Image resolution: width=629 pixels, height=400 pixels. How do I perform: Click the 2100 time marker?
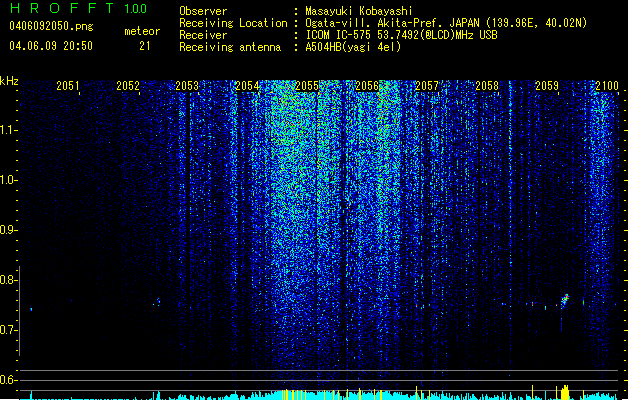tap(607, 86)
